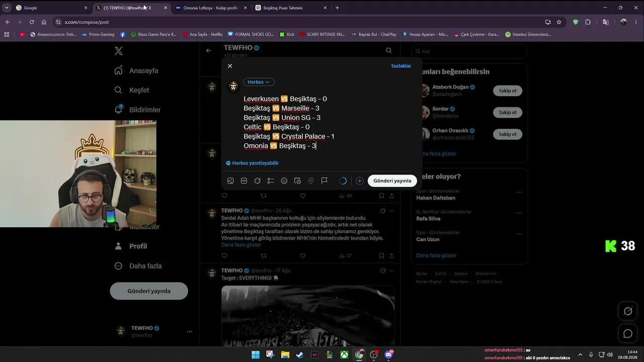Screen dimensions: 644x362
Task: Open Steam from the taskbar
Action: [x=299, y=355]
